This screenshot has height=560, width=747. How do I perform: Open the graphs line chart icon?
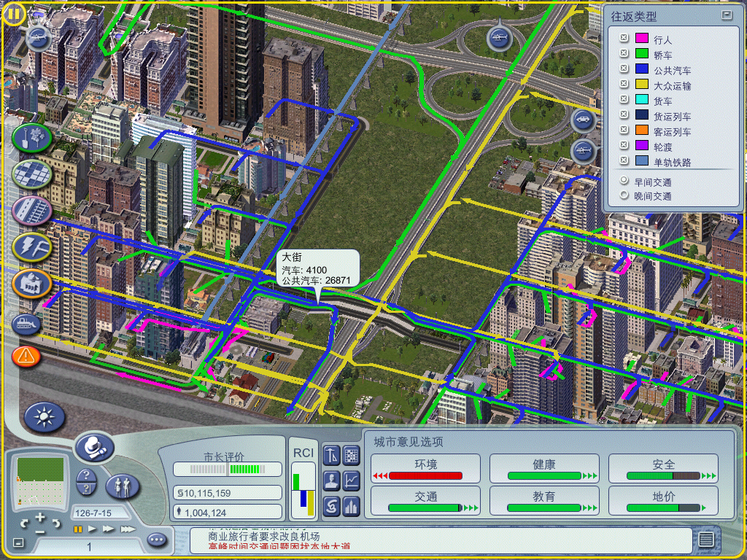351,481
